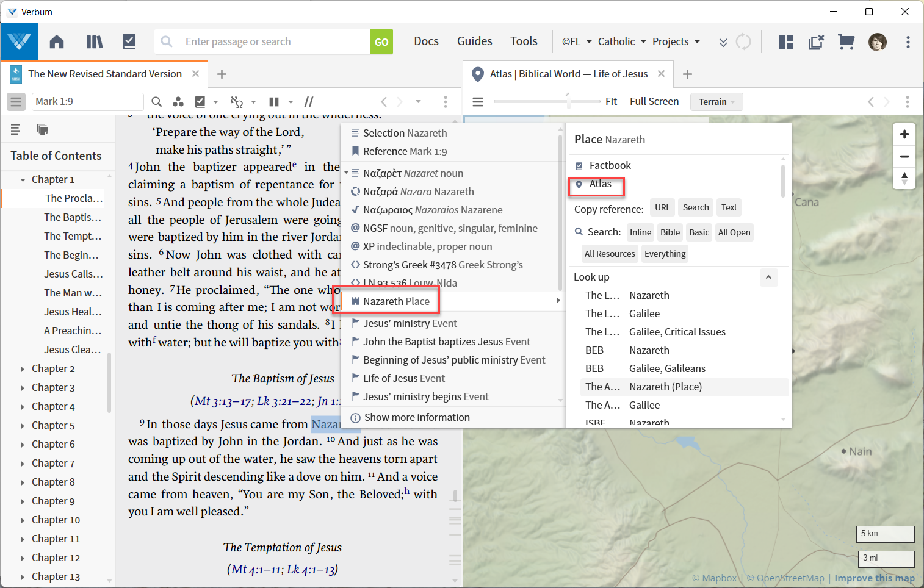
Task: Open the user profile avatar
Action: 878,41
